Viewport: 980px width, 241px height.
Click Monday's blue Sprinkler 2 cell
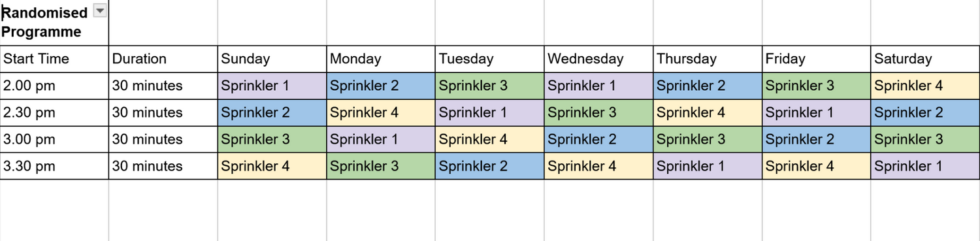pos(381,86)
